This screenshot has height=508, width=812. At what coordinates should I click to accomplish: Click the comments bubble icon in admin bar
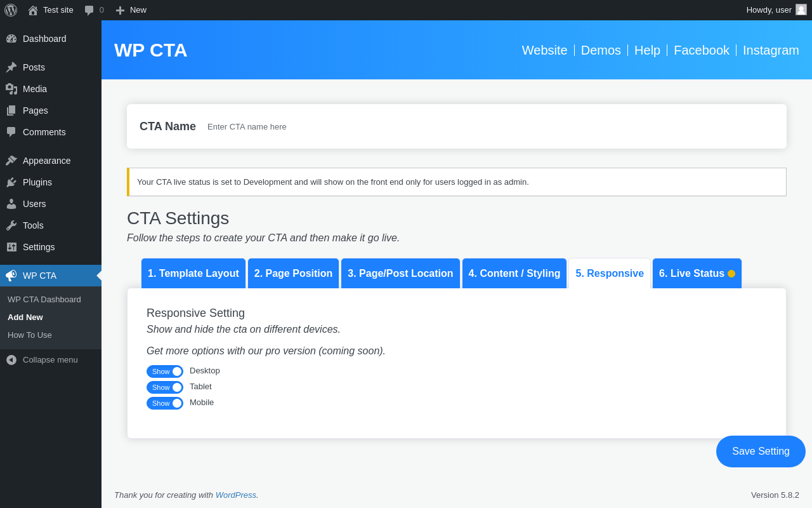tap(89, 10)
